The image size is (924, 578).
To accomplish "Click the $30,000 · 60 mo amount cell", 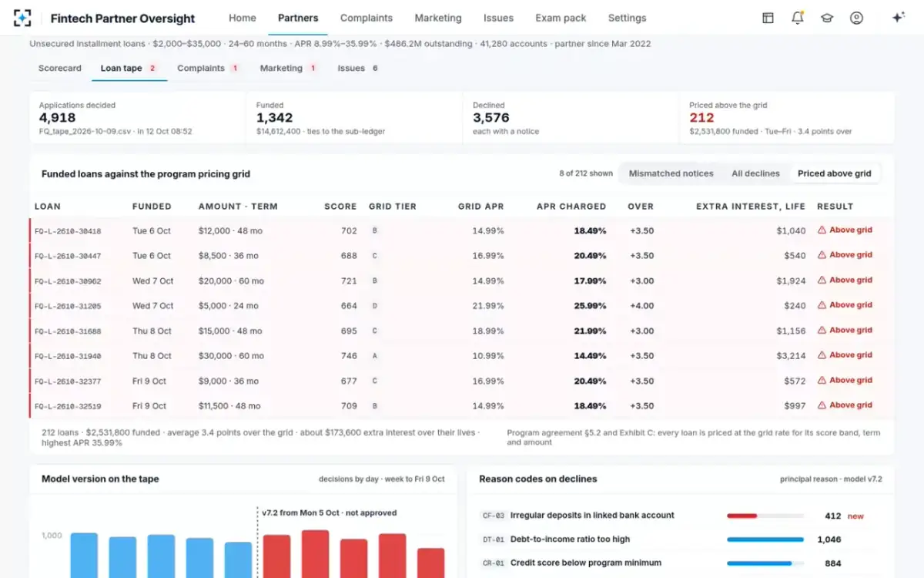I will click(x=231, y=356).
